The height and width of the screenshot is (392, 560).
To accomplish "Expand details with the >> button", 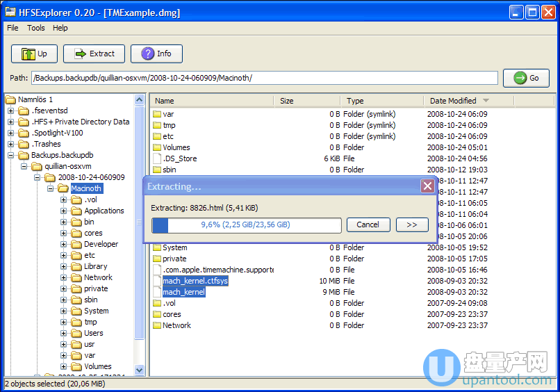I will tap(411, 224).
